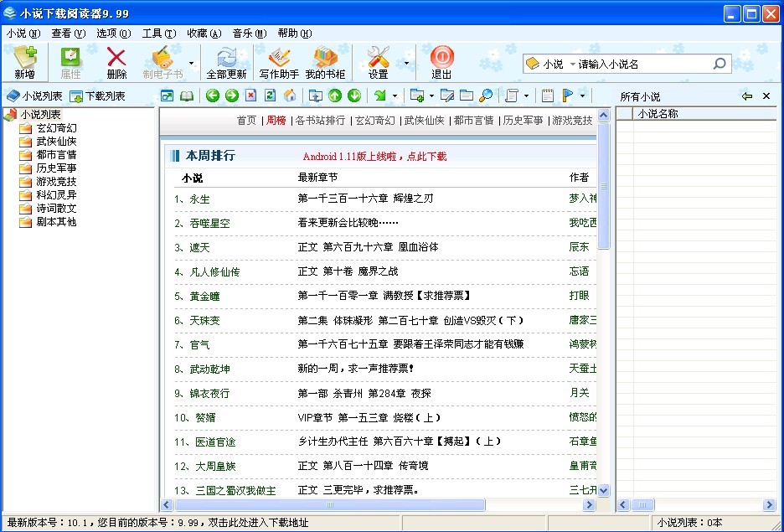784x532 pixels.
Task: Click the green browser back arrow
Action: coord(213,96)
